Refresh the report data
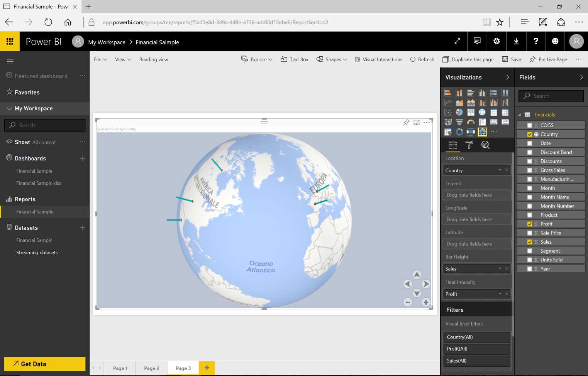Viewport: 588px width, 376px height. point(422,59)
